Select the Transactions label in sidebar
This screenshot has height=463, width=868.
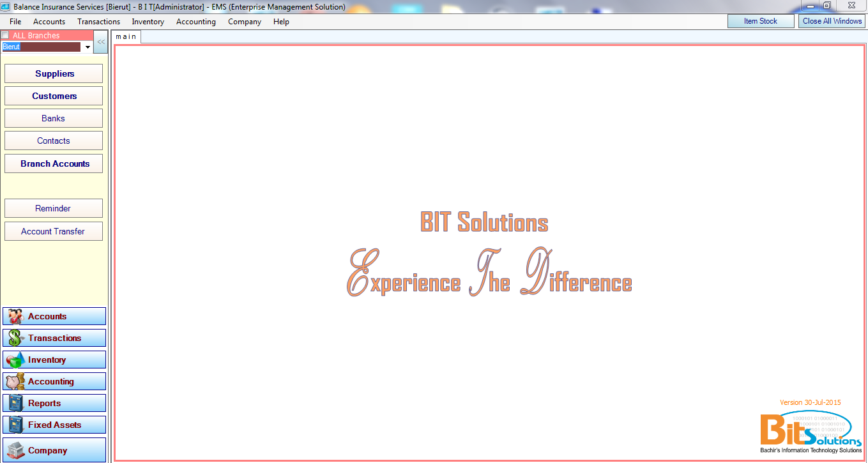click(x=55, y=338)
